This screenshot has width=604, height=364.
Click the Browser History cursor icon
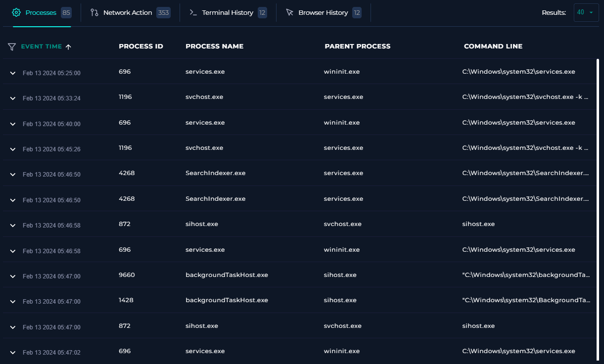pyautogui.click(x=290, y=12)
